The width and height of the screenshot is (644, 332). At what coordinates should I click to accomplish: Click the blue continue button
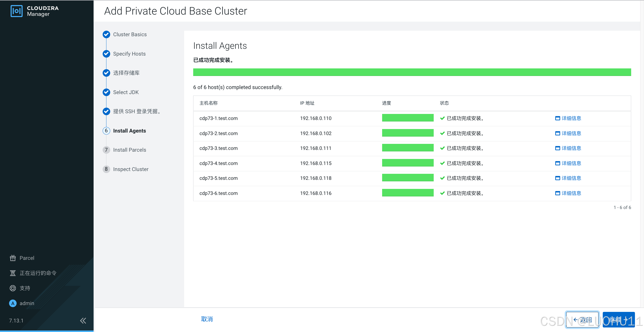tap(618, 320)
